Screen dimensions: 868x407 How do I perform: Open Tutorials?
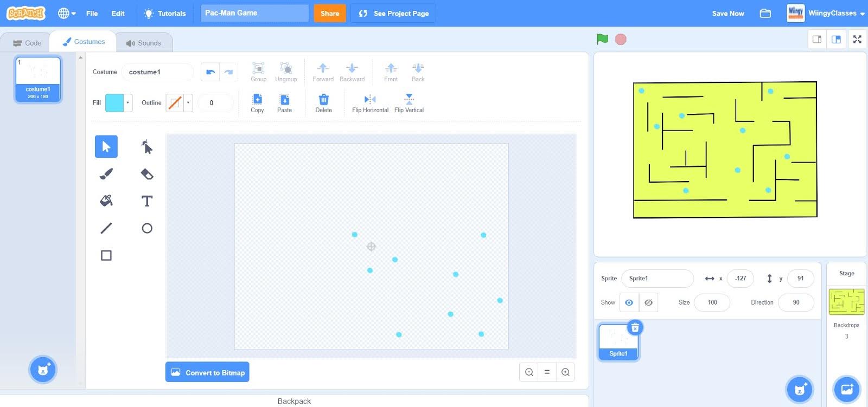click(x=164, y=13)
